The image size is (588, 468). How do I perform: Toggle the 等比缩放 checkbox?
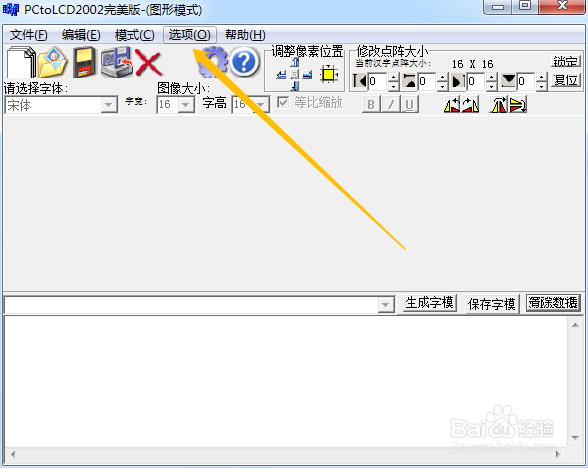coord(283,102)
